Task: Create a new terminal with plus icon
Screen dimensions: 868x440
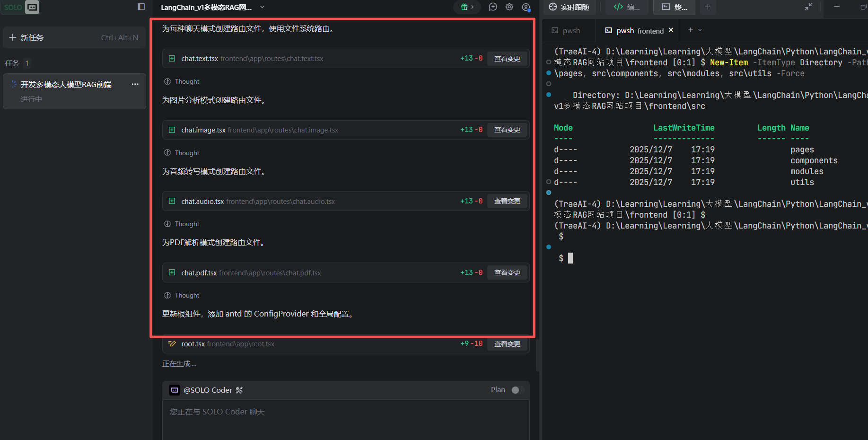Action: click(x=691, y=30)
